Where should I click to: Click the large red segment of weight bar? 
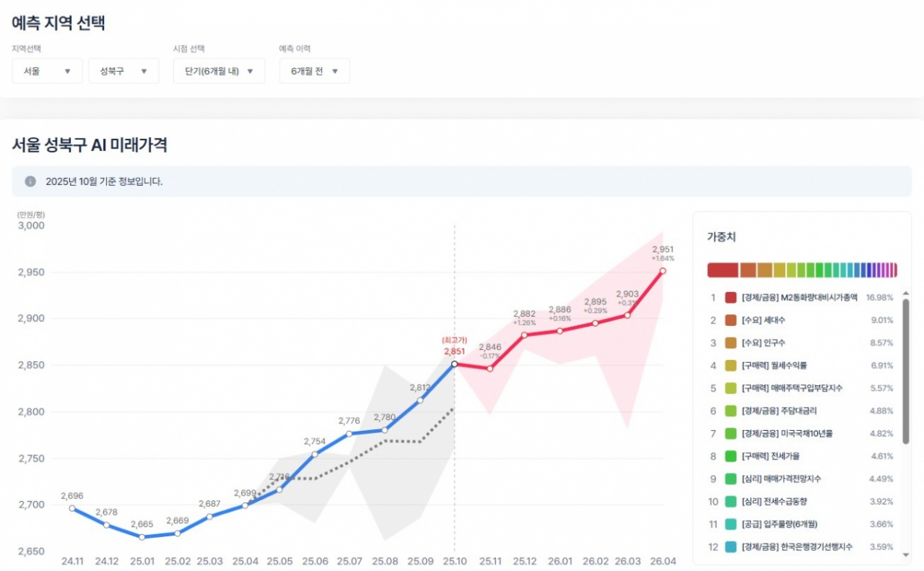[722, 270]
